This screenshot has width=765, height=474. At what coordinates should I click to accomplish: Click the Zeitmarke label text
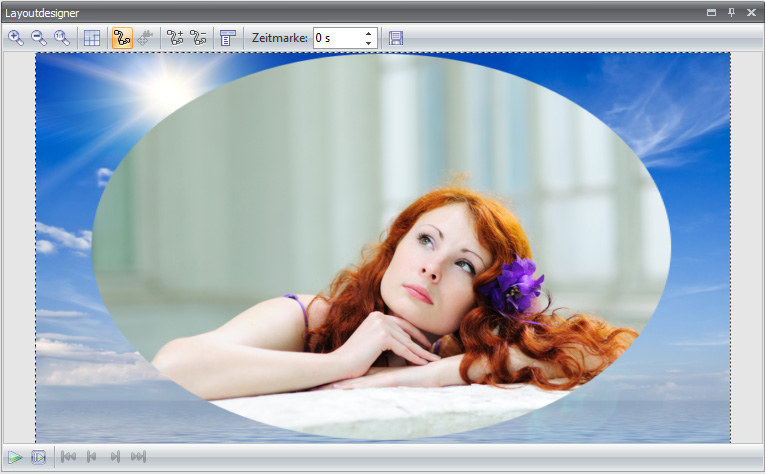tap(280, 38)
